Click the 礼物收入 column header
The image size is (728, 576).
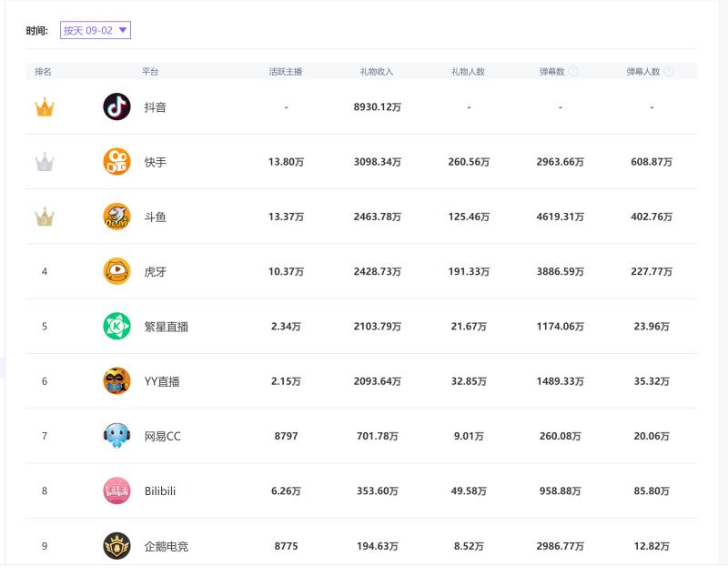377,71
